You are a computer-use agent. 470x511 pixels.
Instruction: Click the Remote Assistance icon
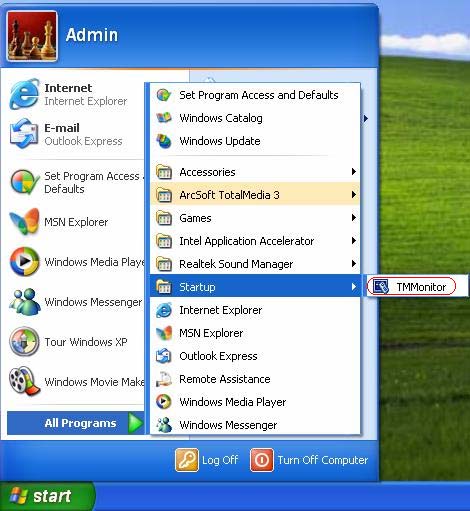click(x=164, y=379)
